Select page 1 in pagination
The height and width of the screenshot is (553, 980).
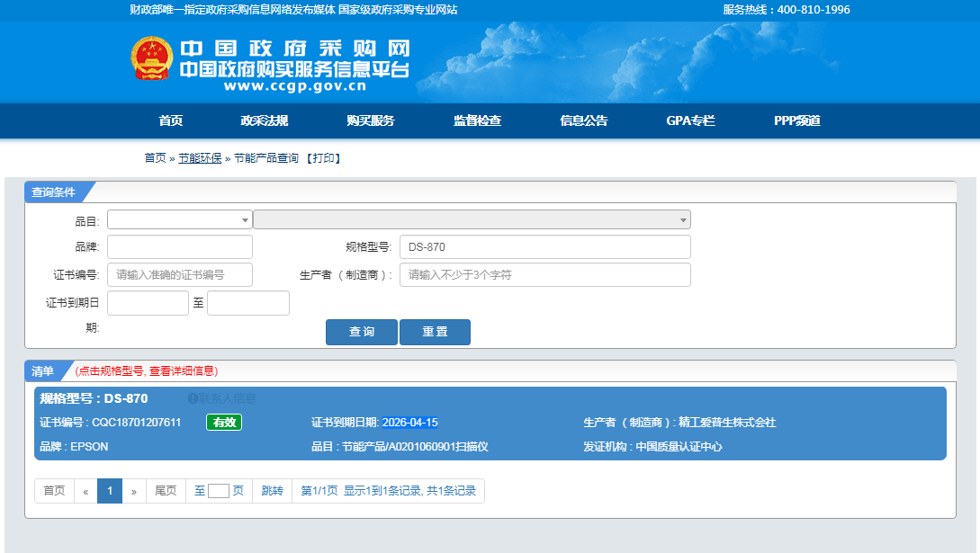point(110,491)
